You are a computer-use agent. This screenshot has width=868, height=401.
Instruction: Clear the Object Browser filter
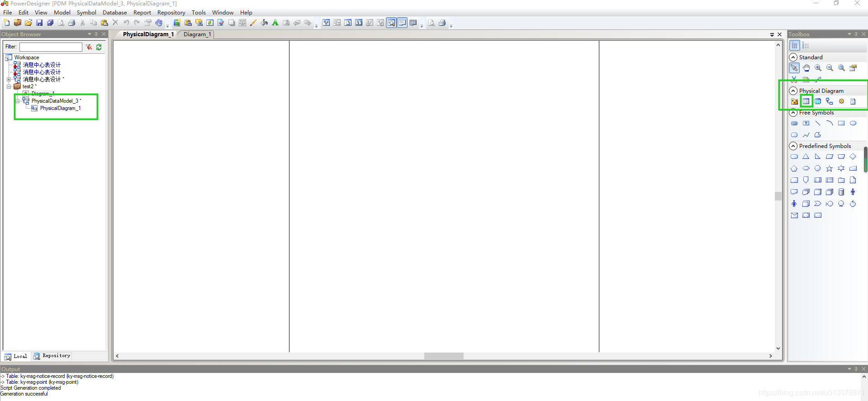pos(89,47)
